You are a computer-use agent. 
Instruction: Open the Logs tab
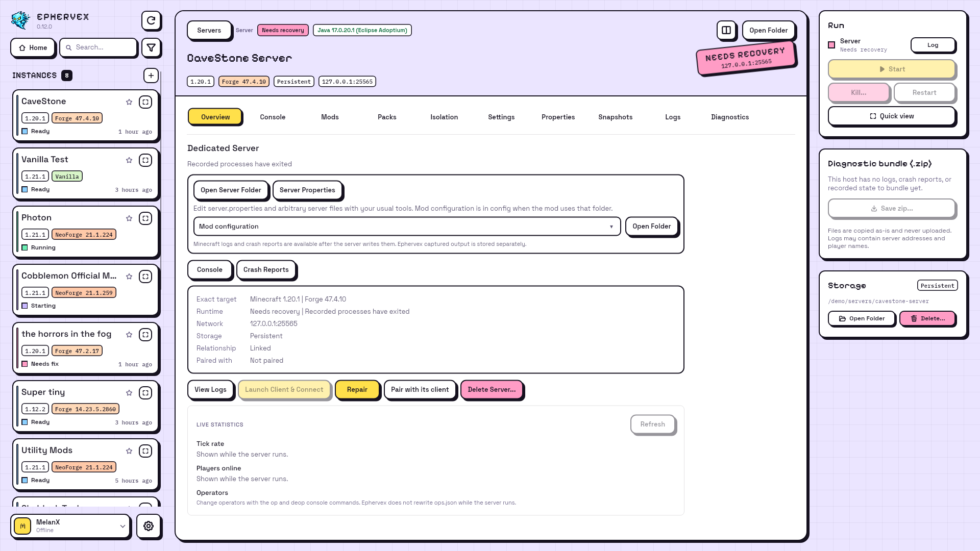[673, 117]
